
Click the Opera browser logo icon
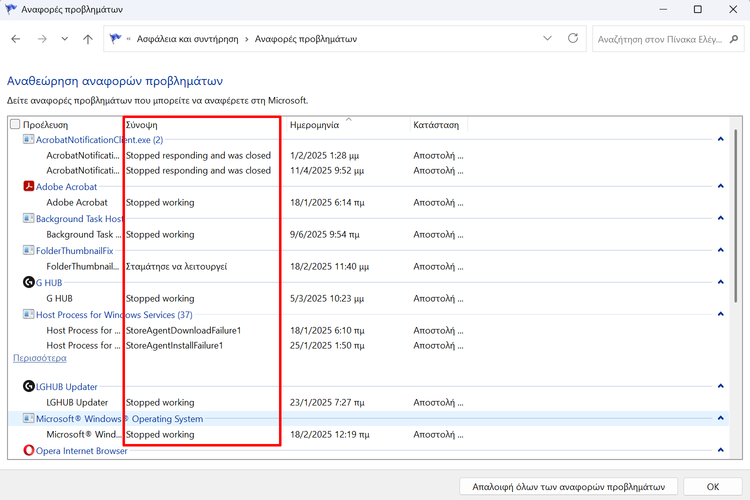[29, 450]
